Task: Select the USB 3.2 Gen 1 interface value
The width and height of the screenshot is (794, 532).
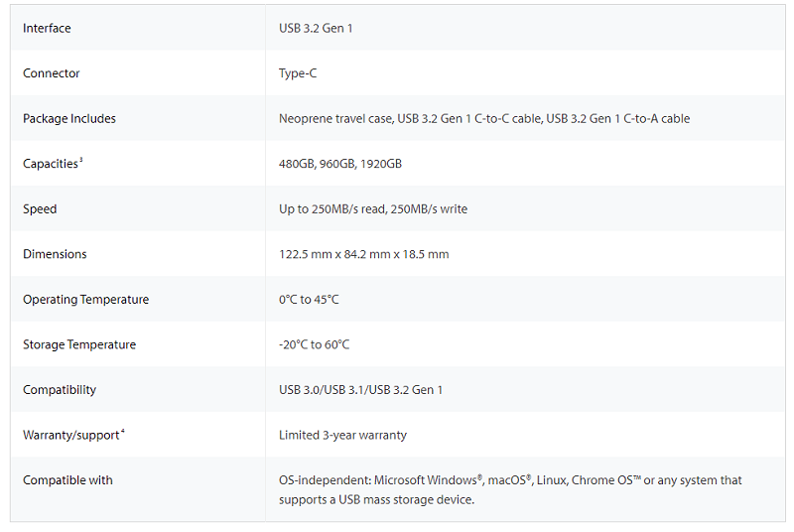Action: (316, 29)
